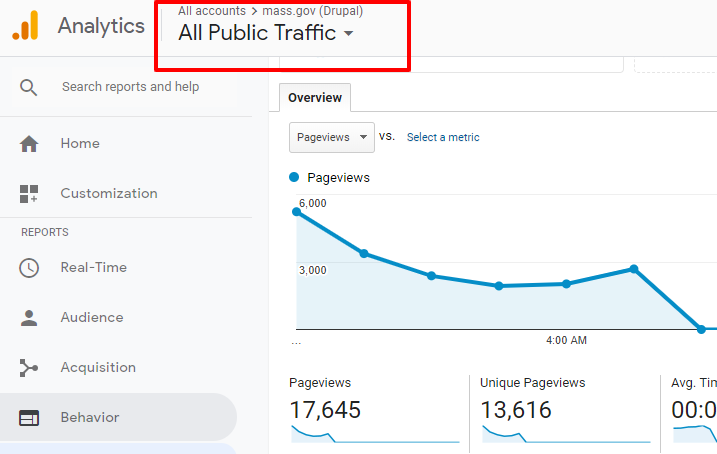Click the Analytics product name
This screenshot has height=454, width=717.
pyautogui.click(x=101, y=26)
